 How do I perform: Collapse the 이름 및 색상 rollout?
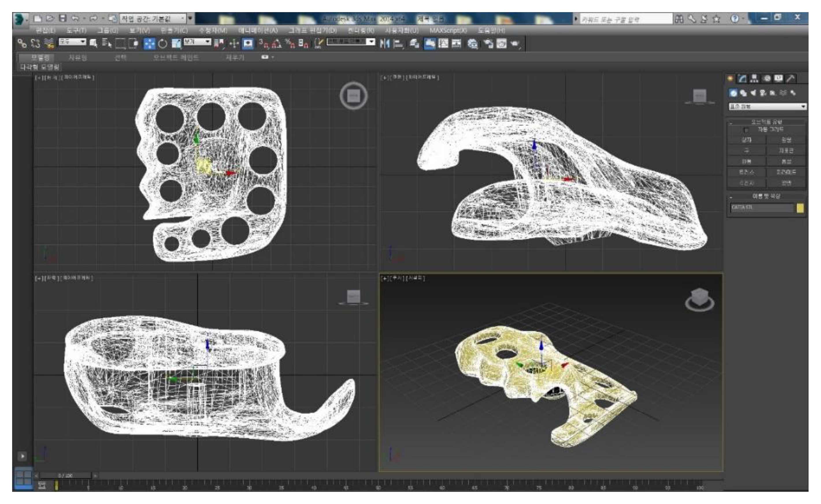pos(766,196)
